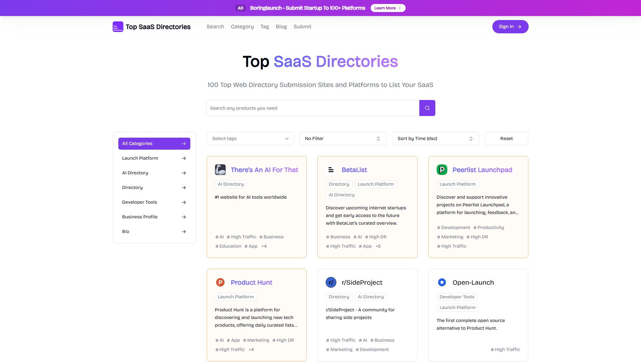Click arrow icon beside Directory category
The height and width of the screenshot is (364, 641).
tap(184, 188)
